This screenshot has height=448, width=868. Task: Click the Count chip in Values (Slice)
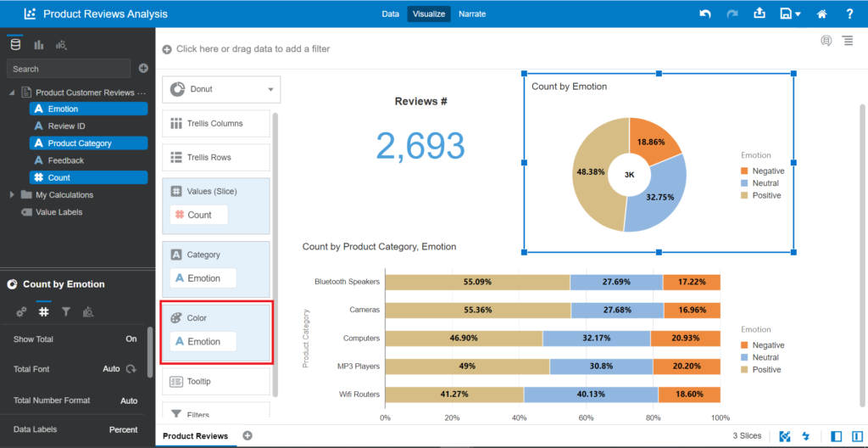point(198,215)
